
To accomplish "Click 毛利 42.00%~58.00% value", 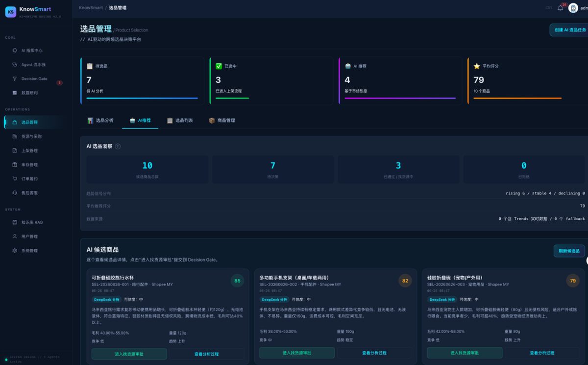I will coord(446,331).
